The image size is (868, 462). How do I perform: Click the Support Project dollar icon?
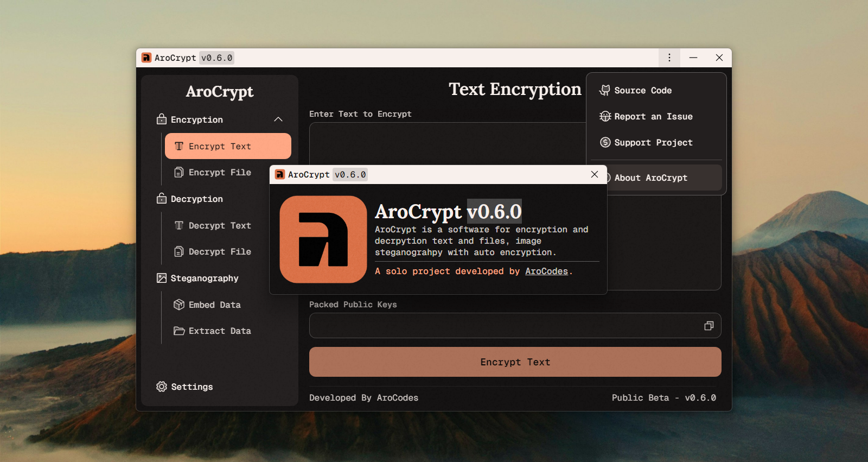tap(605, 142)
